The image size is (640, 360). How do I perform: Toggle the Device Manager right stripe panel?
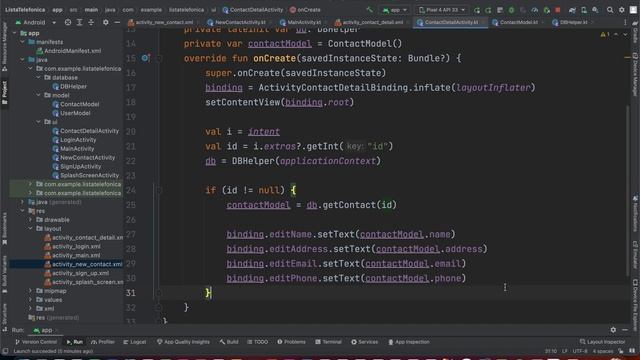635,75
